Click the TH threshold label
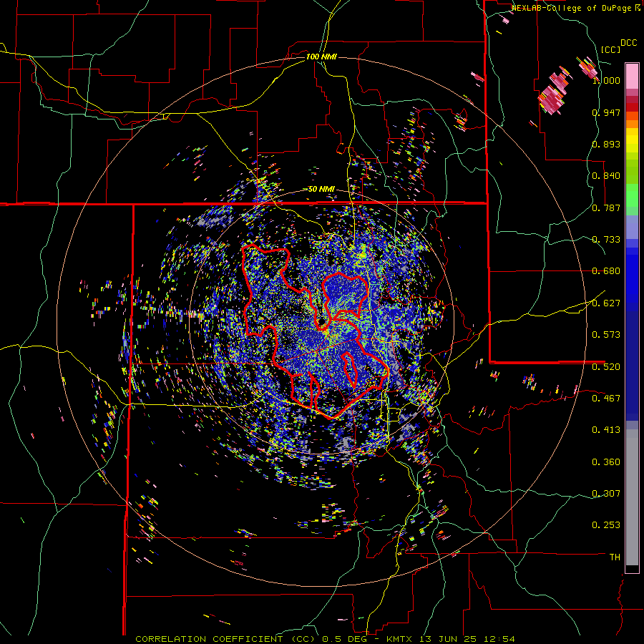Image resolution: width=644 pixels, height=644 pixels. tap(615, 557)
